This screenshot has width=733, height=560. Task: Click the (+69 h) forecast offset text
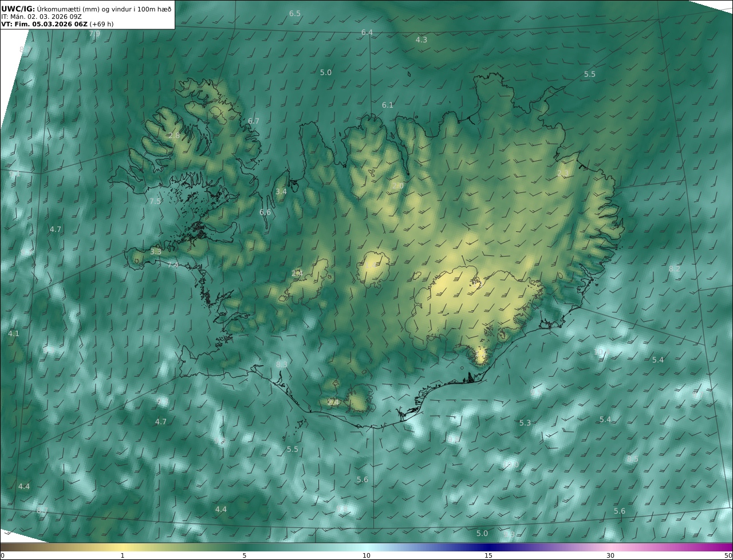(x=101, y=24)
